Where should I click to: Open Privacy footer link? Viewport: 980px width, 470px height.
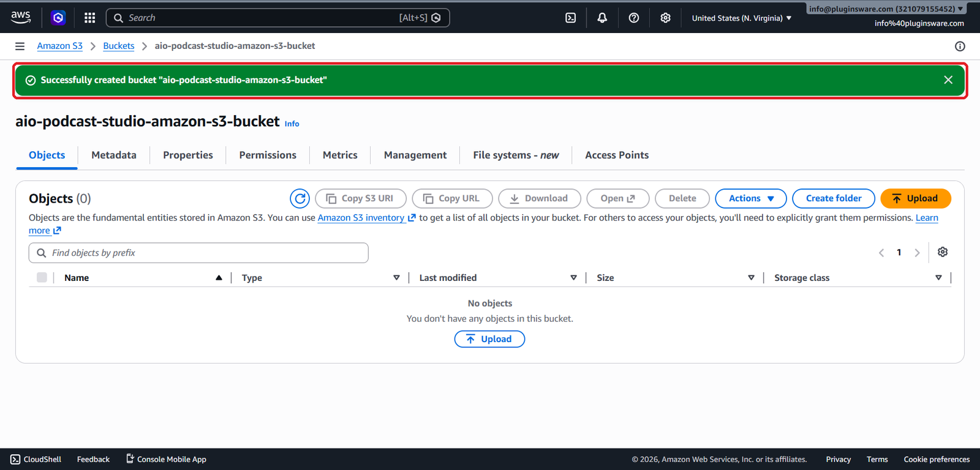click(x=838, y=460)
